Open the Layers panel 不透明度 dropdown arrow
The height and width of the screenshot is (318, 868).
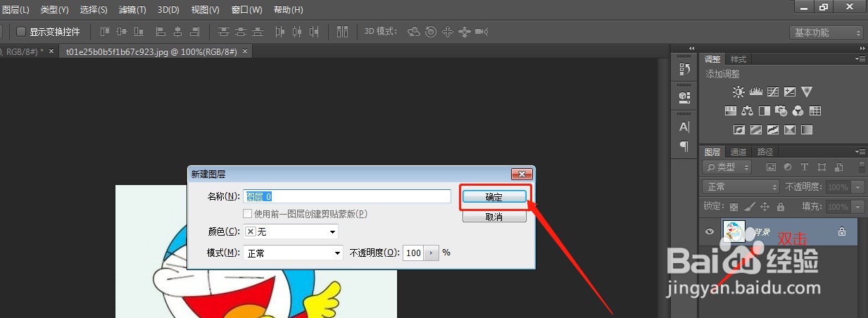(857, 187)
